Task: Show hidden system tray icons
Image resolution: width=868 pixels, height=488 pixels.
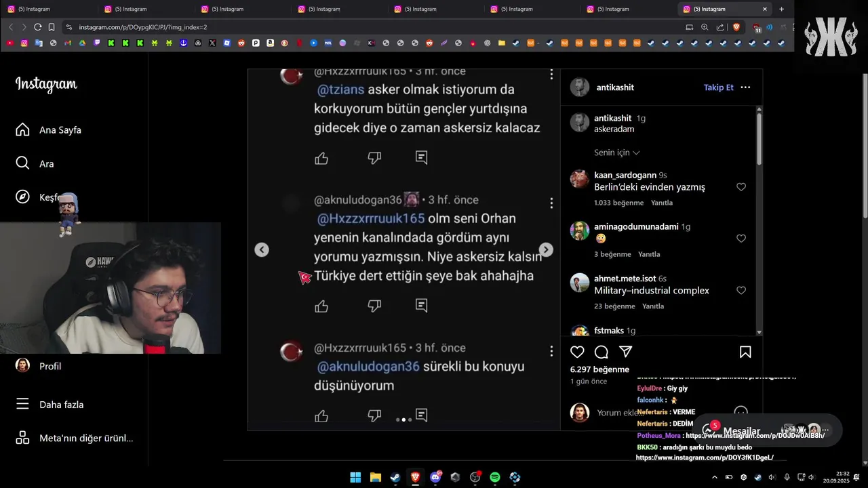Action: pos(714,477)
